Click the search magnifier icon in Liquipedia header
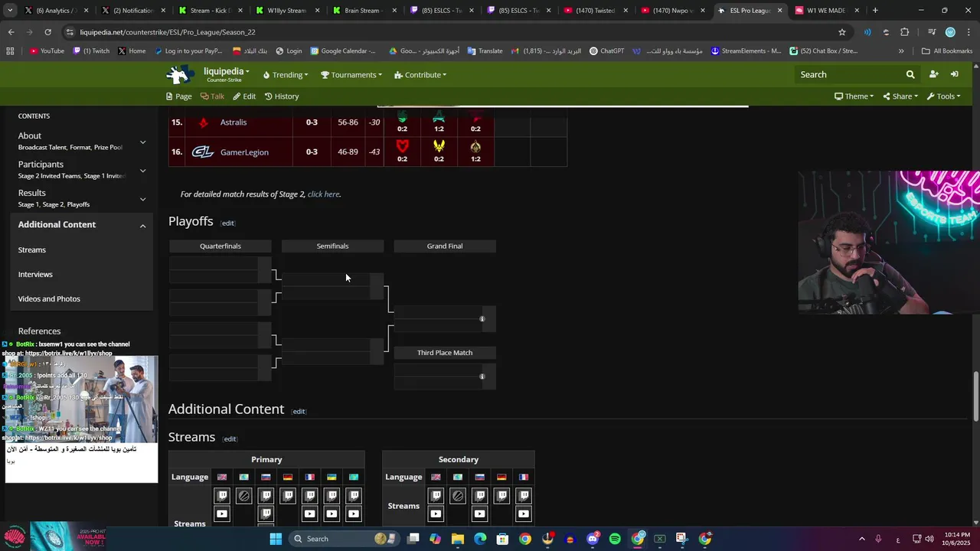Screen dimensions: 980x551 tap(910, 74)
